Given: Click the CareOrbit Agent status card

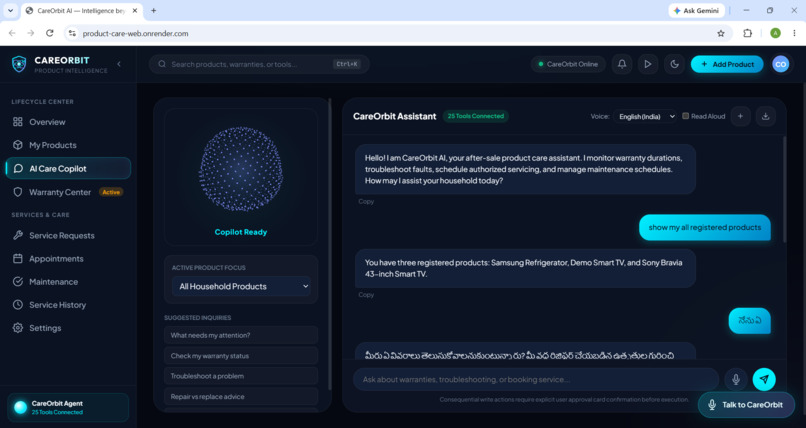Looking at the screenshot, I should 68,407.
